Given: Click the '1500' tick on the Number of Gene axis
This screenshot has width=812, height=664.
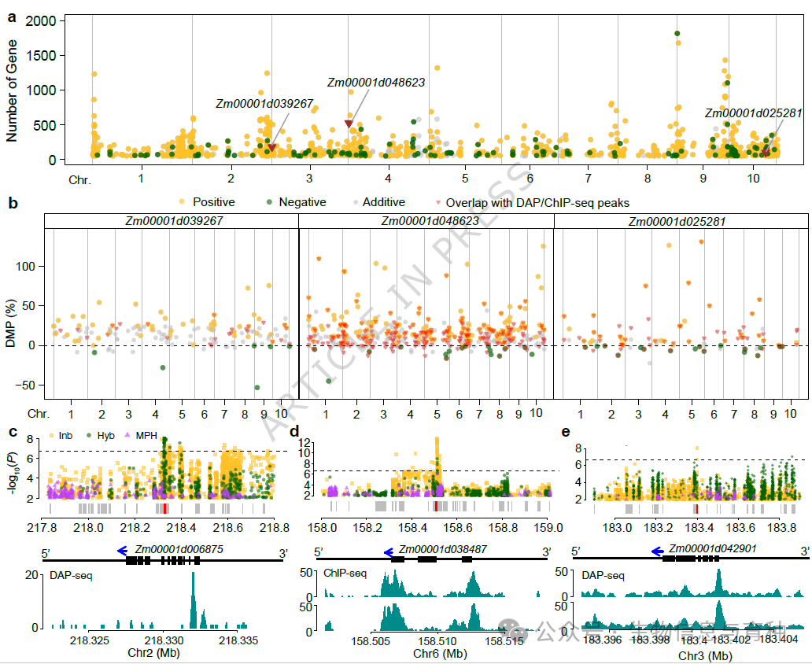Looking at the screenshot, I should (x=41, y=56).
